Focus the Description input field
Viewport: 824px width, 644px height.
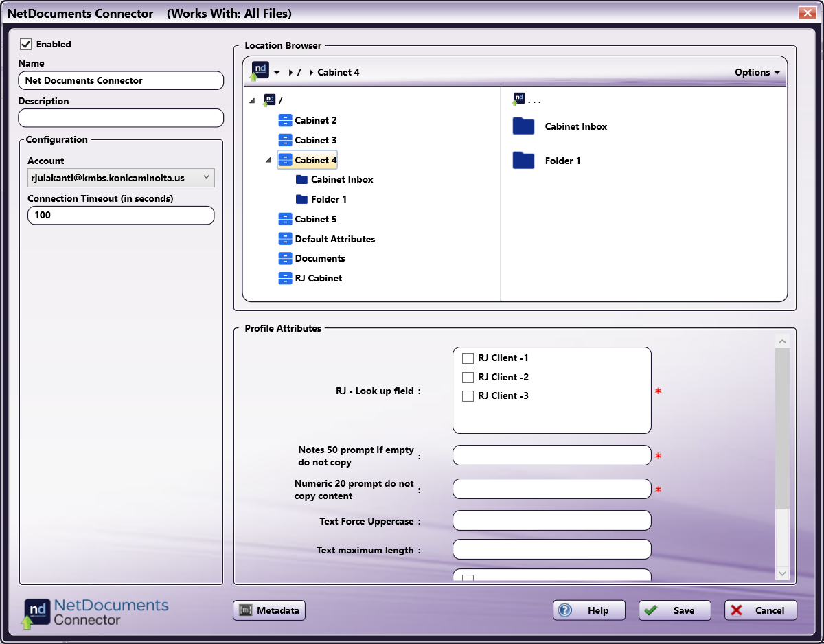(x=121, y=118)
